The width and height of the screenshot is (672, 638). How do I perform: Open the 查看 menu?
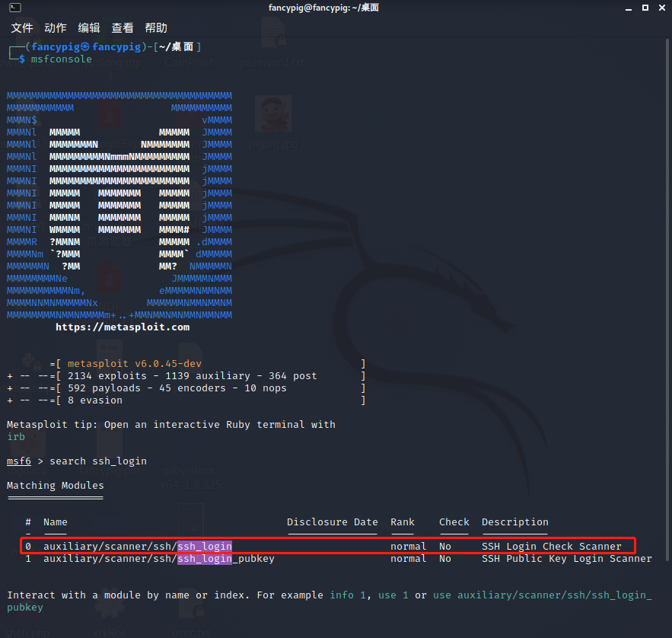coord(123,28)
